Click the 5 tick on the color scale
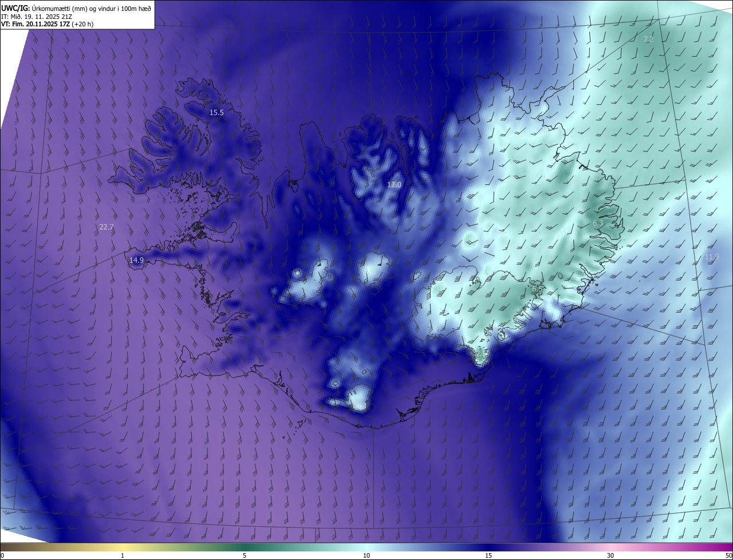733x560 pixels. pos(245,556)
